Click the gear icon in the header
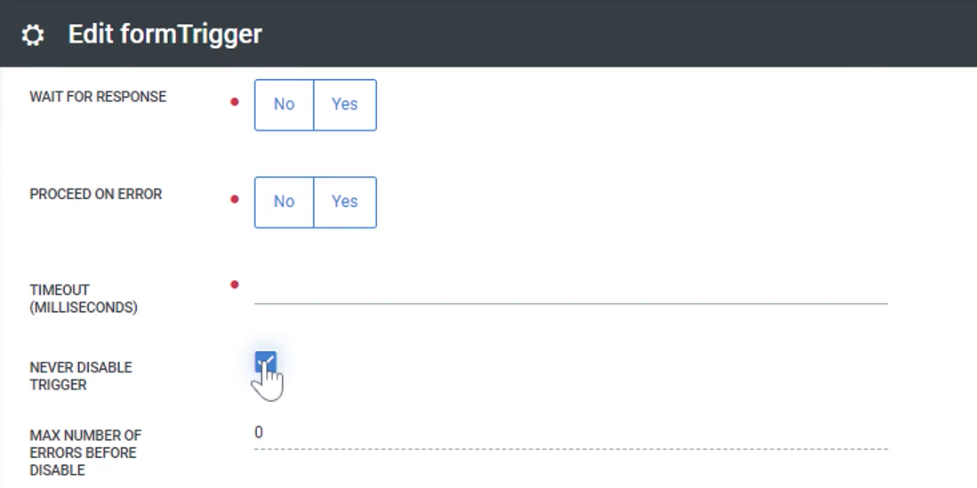 click(x=33, y=35)
